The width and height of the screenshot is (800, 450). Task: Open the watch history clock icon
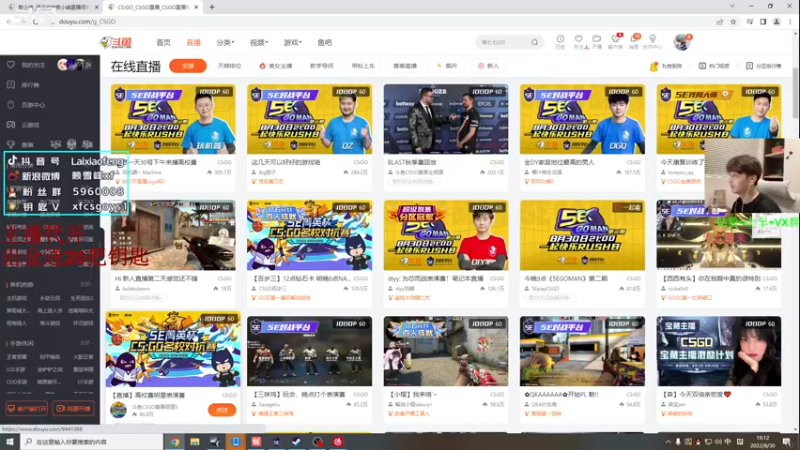coord(560,39)
